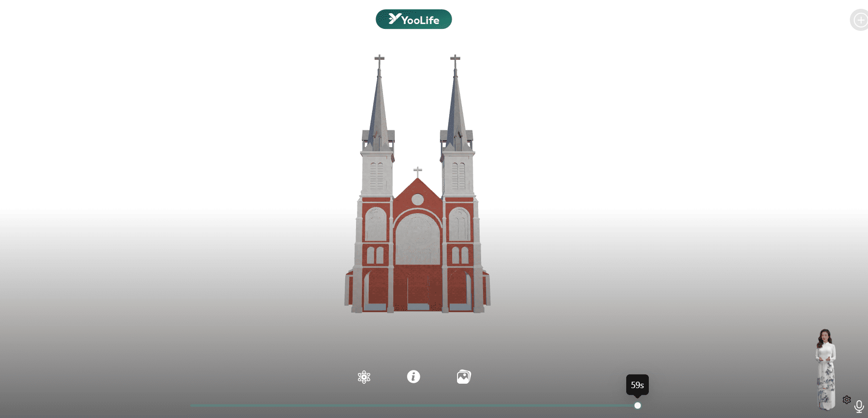Open the information panel icon
Image resolution: width=868 pixels, height=418 pixels.
[413, 376]
